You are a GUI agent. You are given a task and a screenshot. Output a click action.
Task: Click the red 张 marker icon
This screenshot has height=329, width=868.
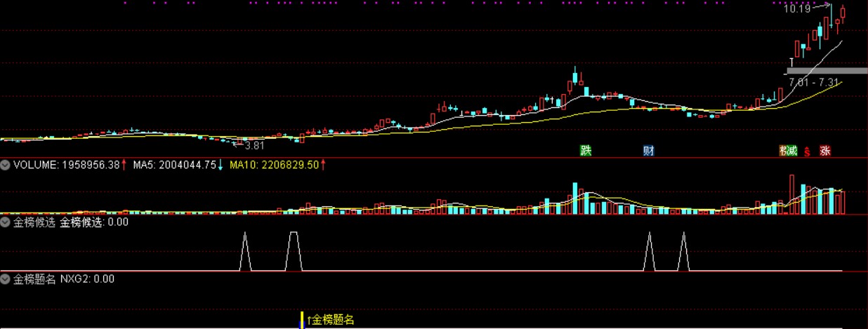point(825,151)
